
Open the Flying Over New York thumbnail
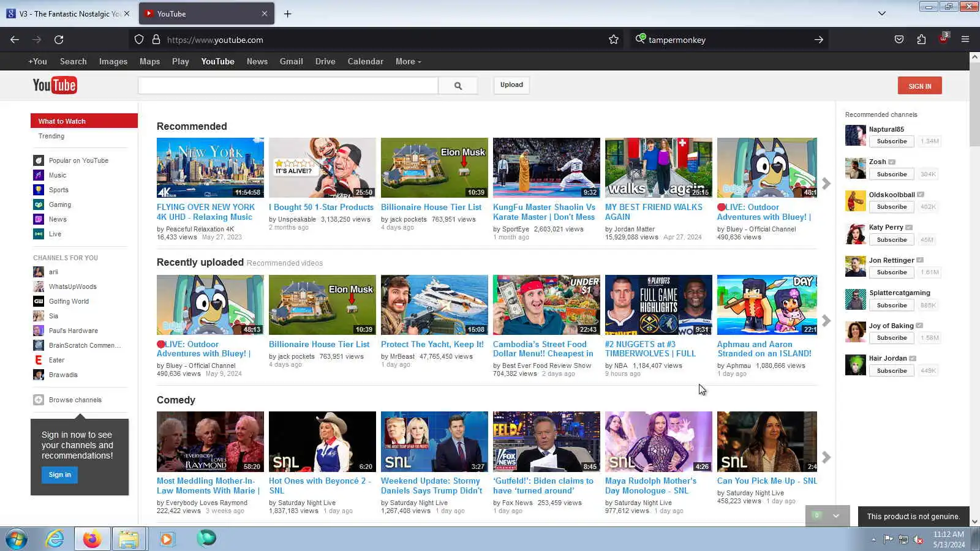pos(210,168)
